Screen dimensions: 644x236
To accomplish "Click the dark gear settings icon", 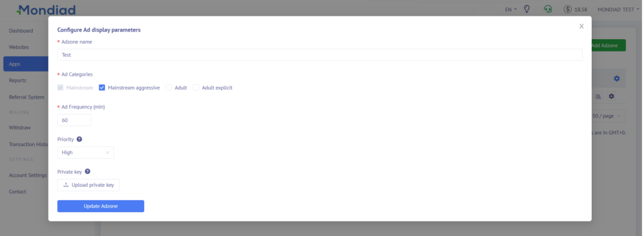I will 611,96.
